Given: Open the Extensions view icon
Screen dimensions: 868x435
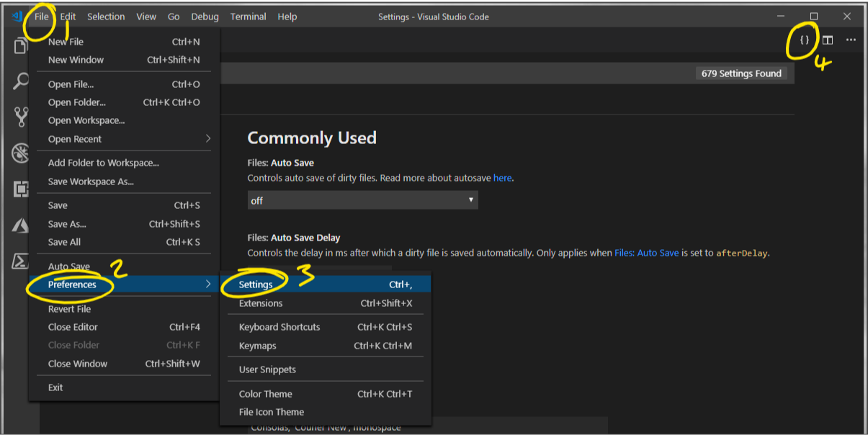Looking at the screenshot, I should [20, 189].
